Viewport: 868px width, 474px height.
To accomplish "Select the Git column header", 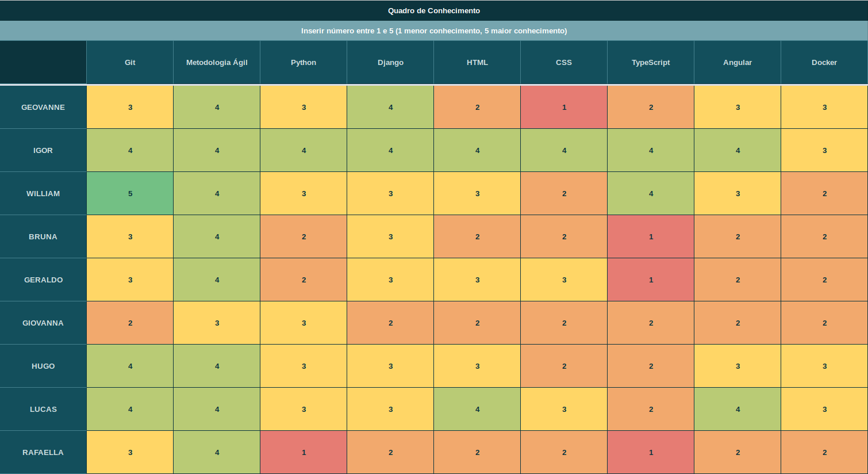I will point(130,62).
